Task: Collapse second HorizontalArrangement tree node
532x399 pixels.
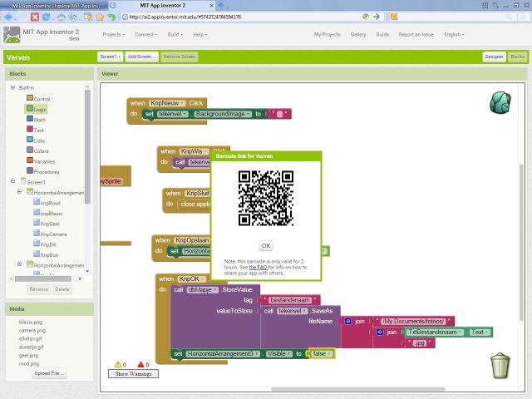Action: click(x=19, y=264)
